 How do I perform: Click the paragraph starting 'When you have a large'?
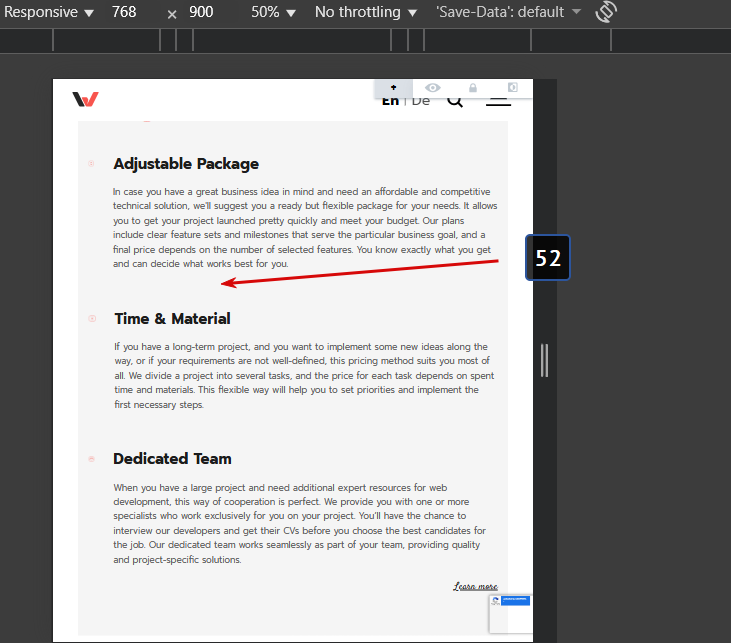(x=299, y=523)
